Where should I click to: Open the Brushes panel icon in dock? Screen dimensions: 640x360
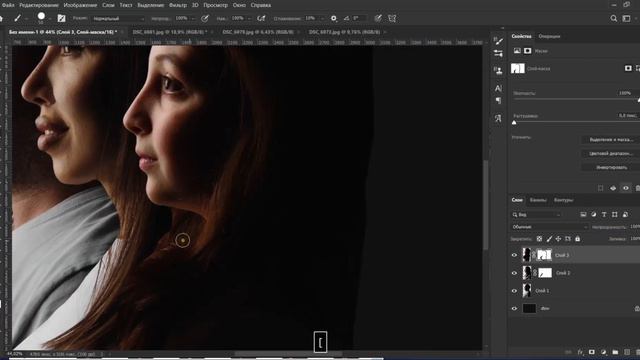498,41
